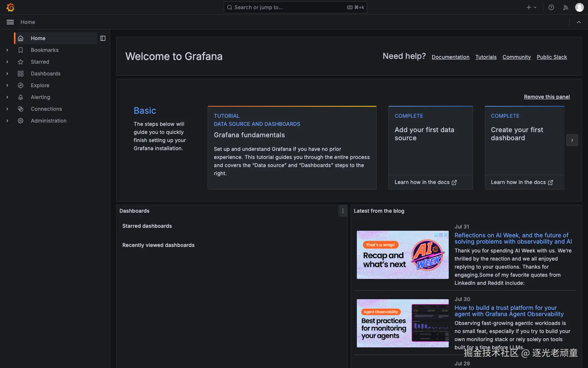This screenshot has width=588, height=368.
Task: Click the Alerting bell icon in sidebar
Action: (21, 97)
